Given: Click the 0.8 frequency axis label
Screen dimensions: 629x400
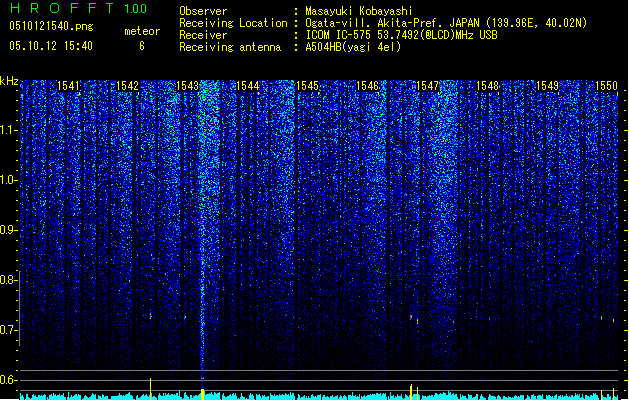Looking at the screenshot, I should (x=9, y=280).
